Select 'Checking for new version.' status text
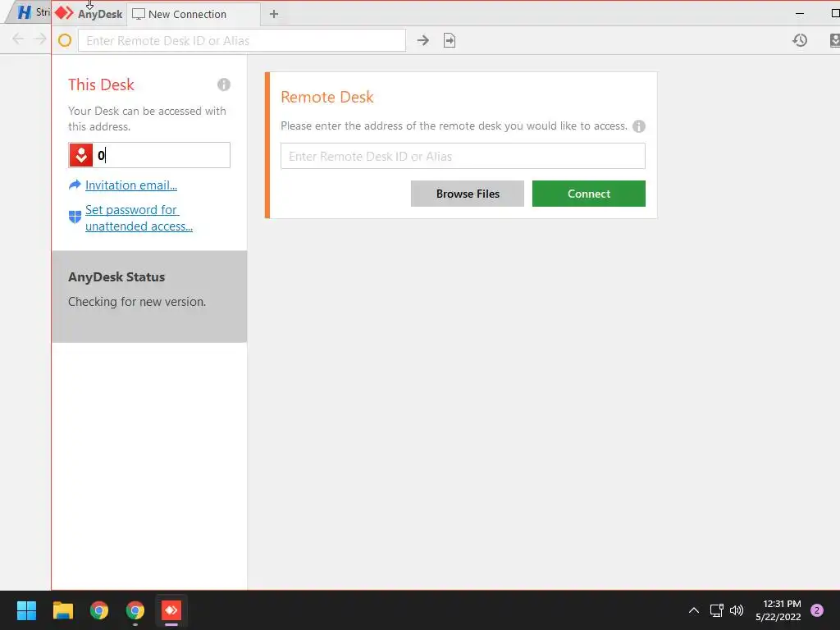This screenshot has width=840, height=630. 137,302
